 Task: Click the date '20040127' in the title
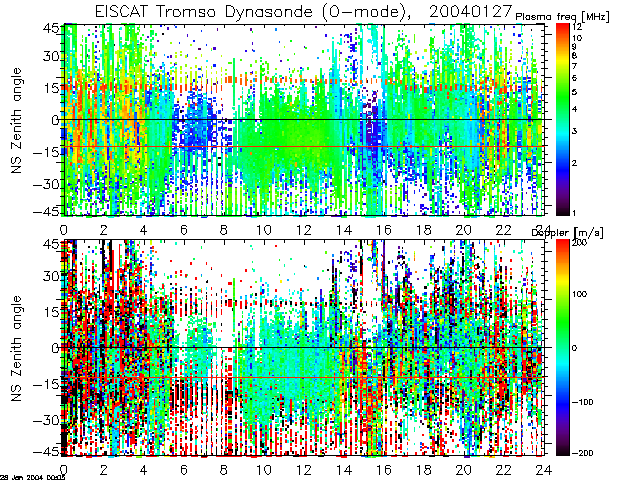471,11
